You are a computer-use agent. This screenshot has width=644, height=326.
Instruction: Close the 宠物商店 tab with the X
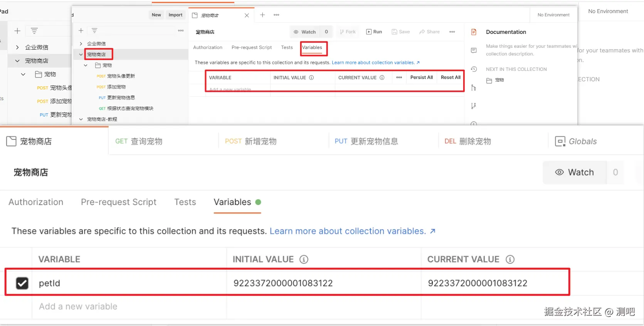click(247, 15)
